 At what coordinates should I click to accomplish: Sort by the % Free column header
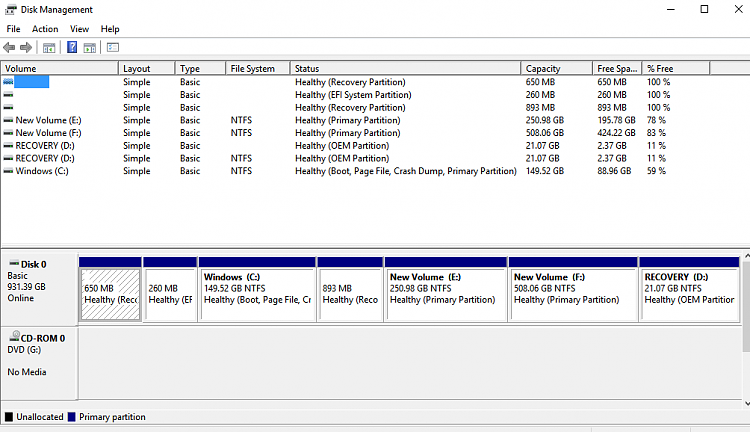tap(676, 68)
